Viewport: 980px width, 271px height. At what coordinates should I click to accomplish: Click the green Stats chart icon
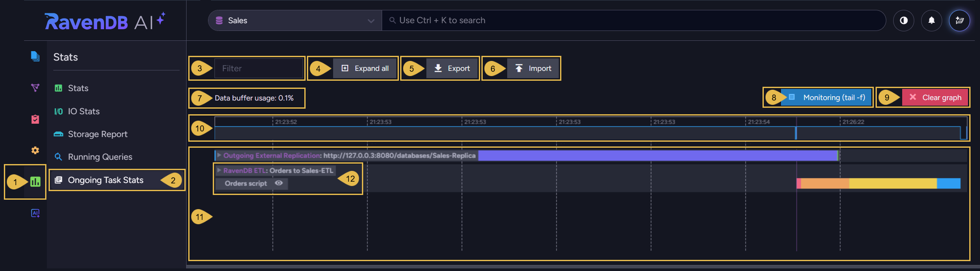click(x=58, y=88)
